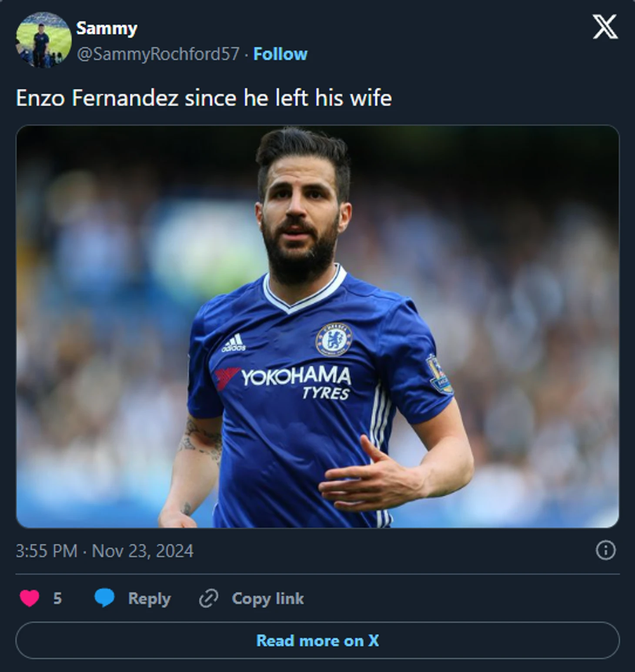Open the @SammyRochford57 handle
Viewport: 635px width, 672px height.
pos(158,54)
